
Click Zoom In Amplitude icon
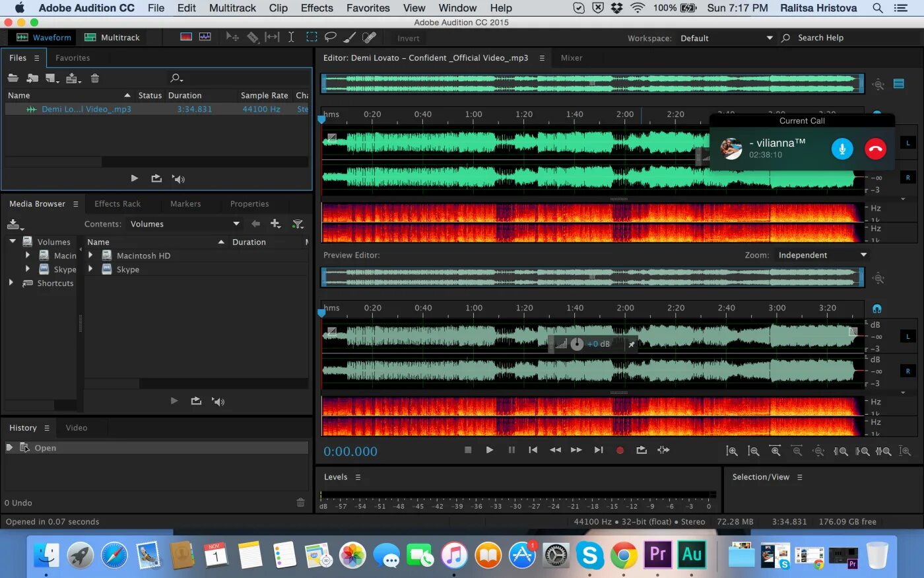tap(732, 451)
